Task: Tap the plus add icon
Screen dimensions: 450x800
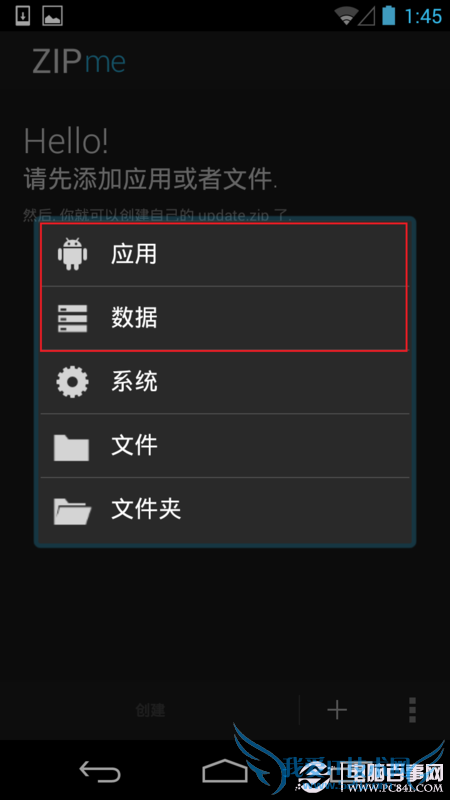Action: [337, 710]
